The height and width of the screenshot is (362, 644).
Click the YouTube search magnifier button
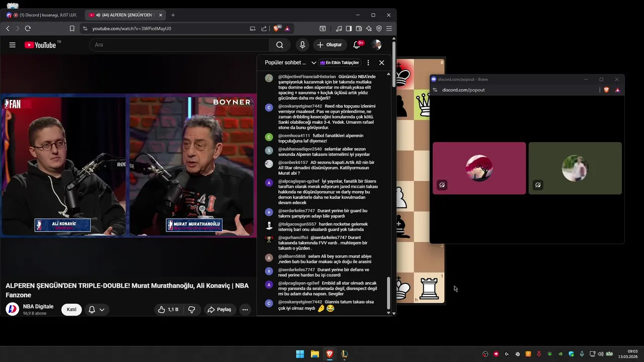coord(280,45)
